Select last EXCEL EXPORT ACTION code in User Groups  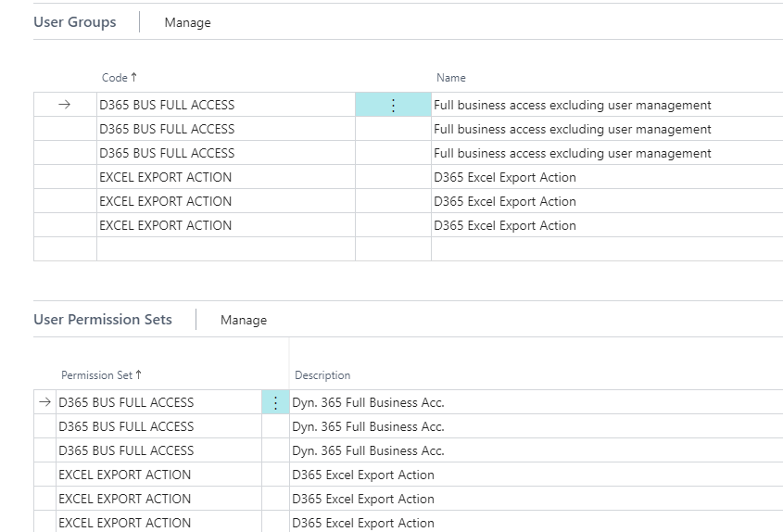166,225
